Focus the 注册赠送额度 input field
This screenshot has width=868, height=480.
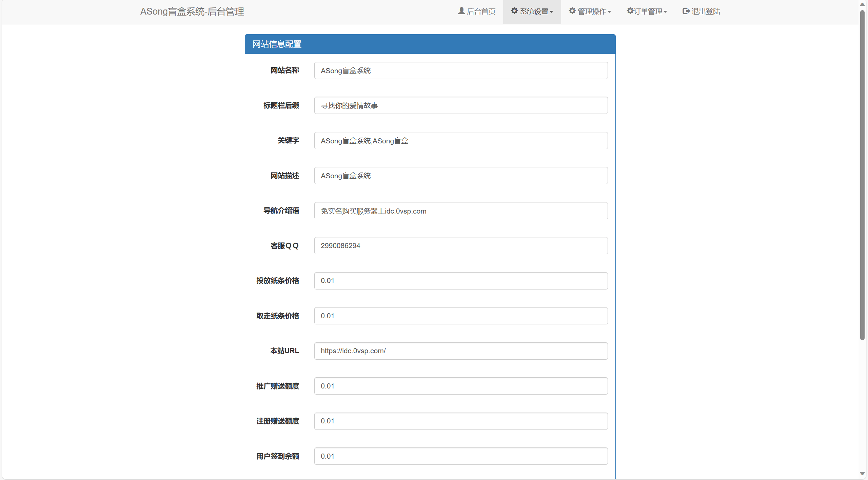click(x=461, y=421)
